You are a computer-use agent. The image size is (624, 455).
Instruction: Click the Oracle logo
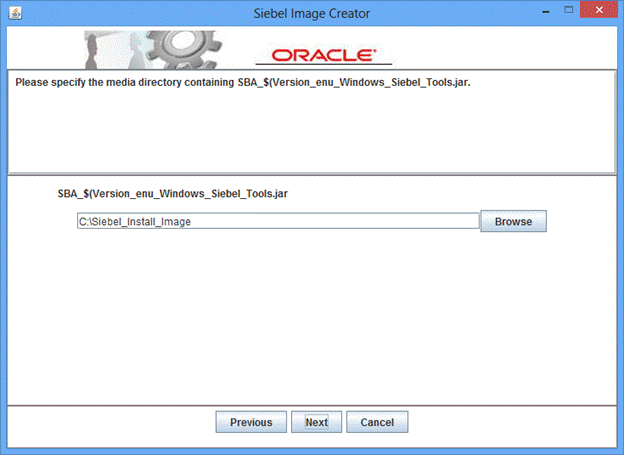pos(324,55)
